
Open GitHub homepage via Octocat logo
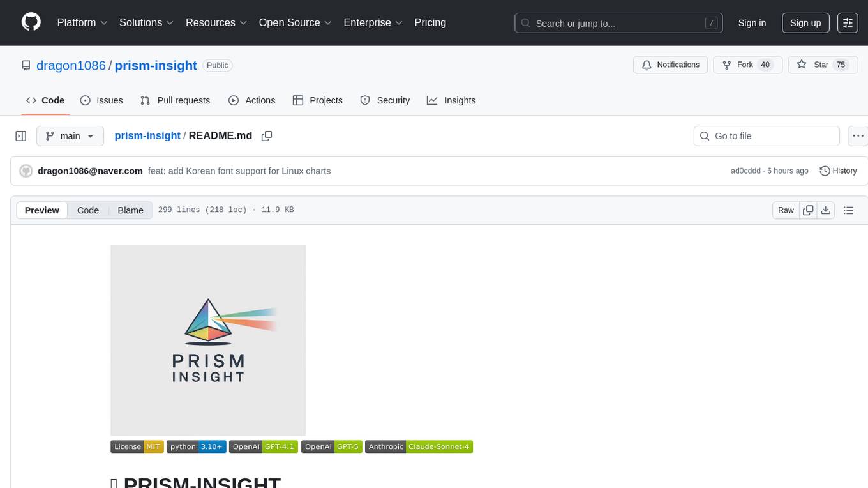[x=31, y=22]
